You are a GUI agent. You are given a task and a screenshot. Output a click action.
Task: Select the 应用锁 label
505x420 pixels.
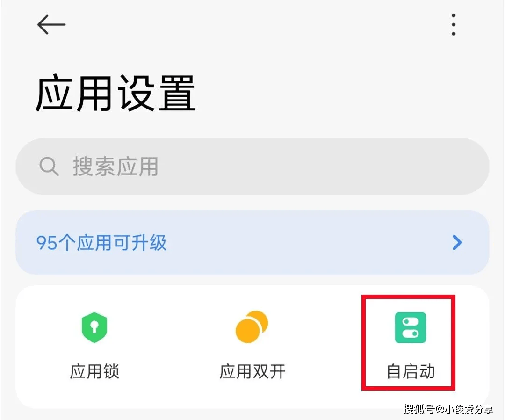coord(94,371)
